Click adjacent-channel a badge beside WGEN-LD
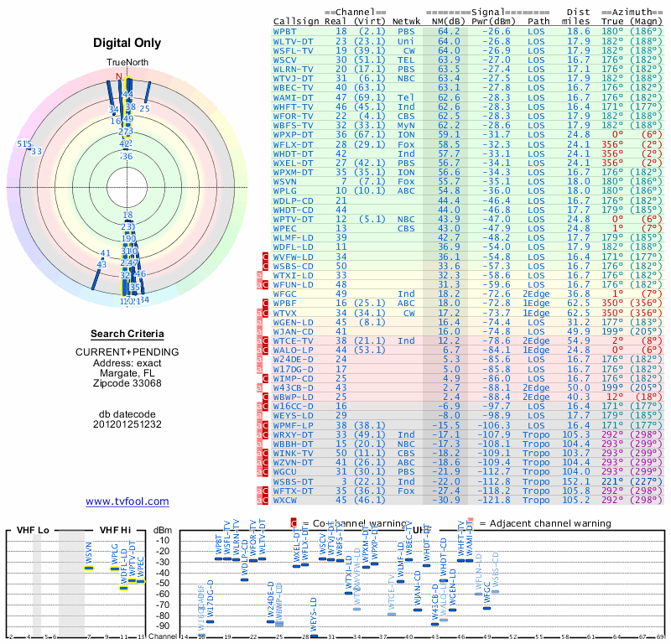671x644 pixels. point(259,323)
